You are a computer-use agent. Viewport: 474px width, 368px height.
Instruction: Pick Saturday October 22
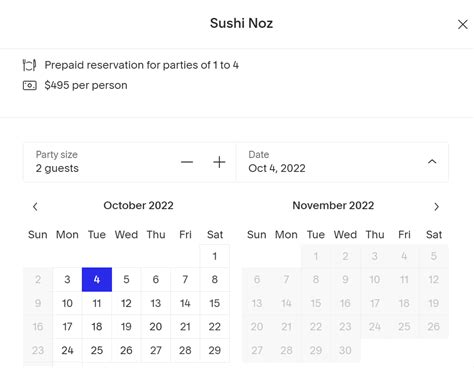[x=215, y=326]
